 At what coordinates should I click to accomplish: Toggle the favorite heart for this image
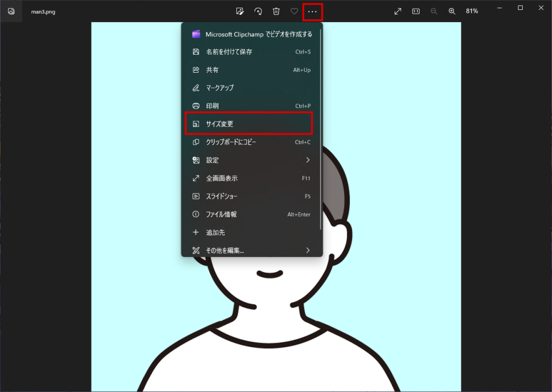pyautogui.click(x=294, y=11)
